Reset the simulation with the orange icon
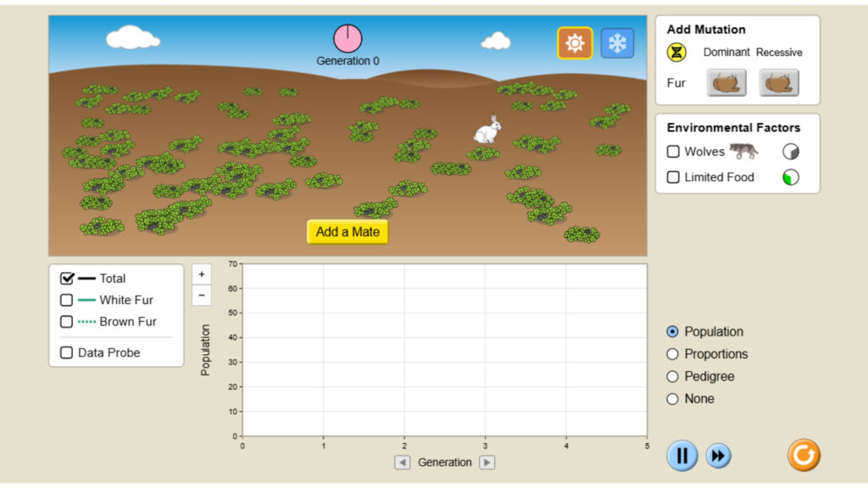 click(803, 455)
